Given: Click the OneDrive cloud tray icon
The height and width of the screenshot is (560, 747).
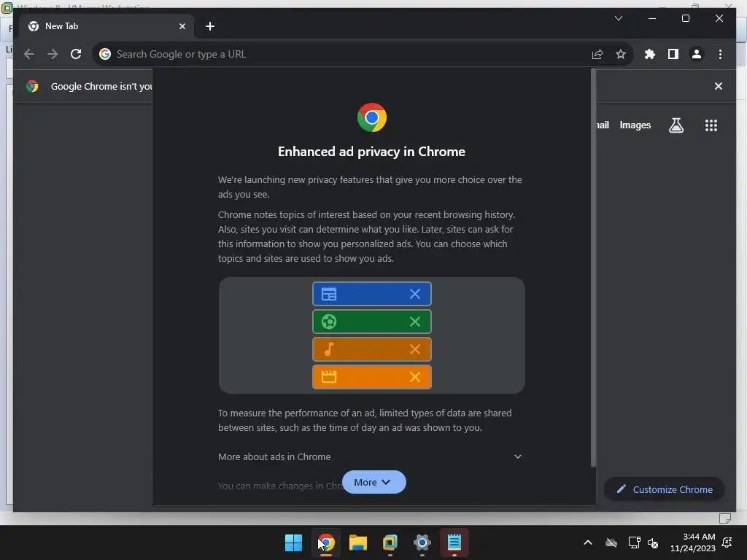Looking at the screenshot, I should point(611,542).
